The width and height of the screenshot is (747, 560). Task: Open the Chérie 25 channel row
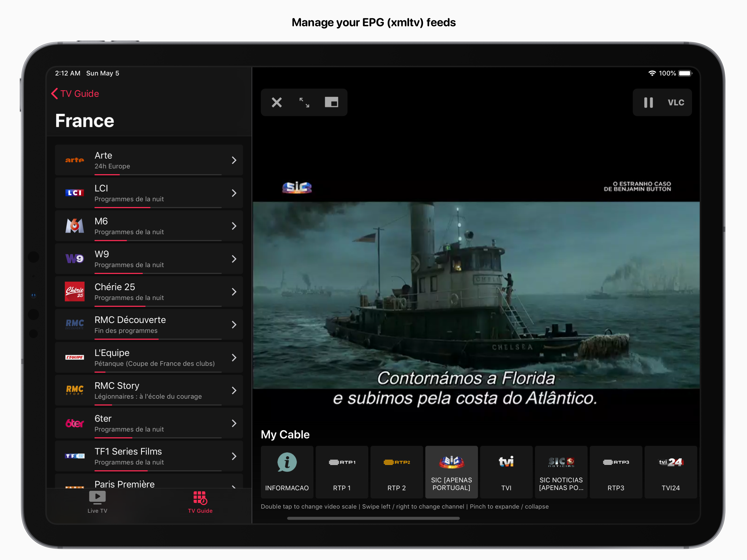tap(148, 292)
